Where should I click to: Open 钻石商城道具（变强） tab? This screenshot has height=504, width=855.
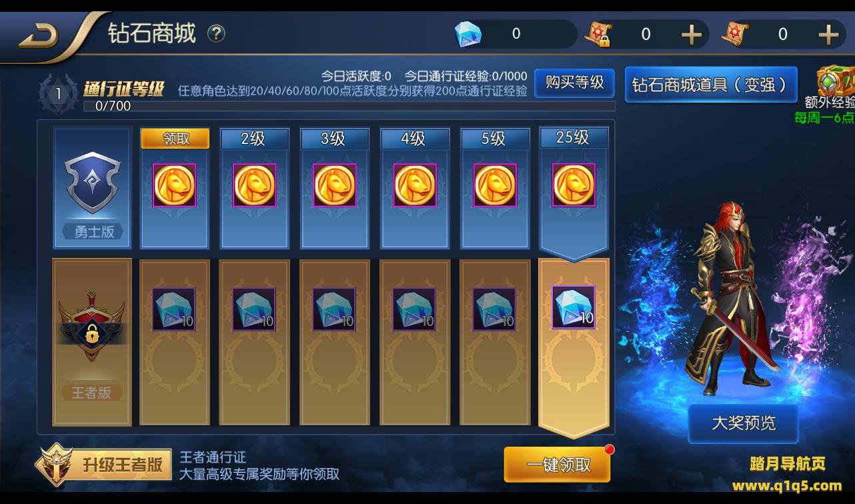tap(711, 85)
